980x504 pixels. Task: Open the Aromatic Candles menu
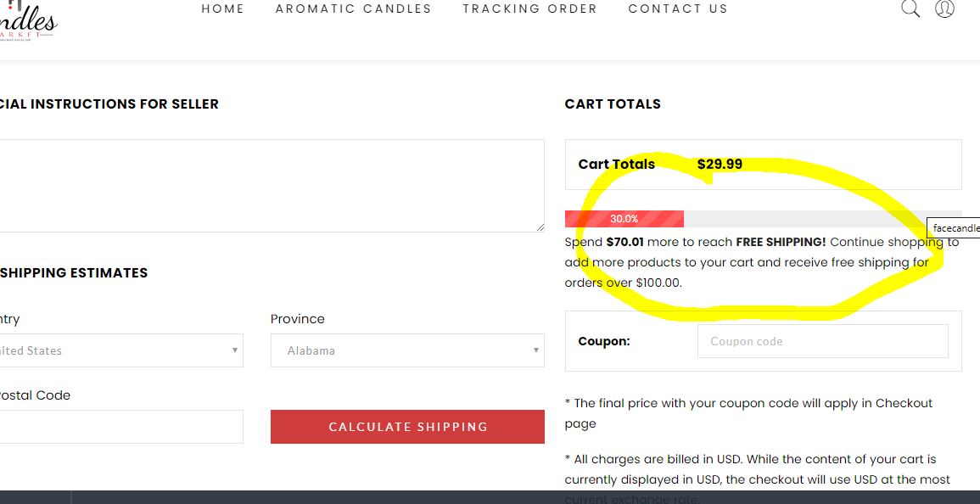[353, 9]
